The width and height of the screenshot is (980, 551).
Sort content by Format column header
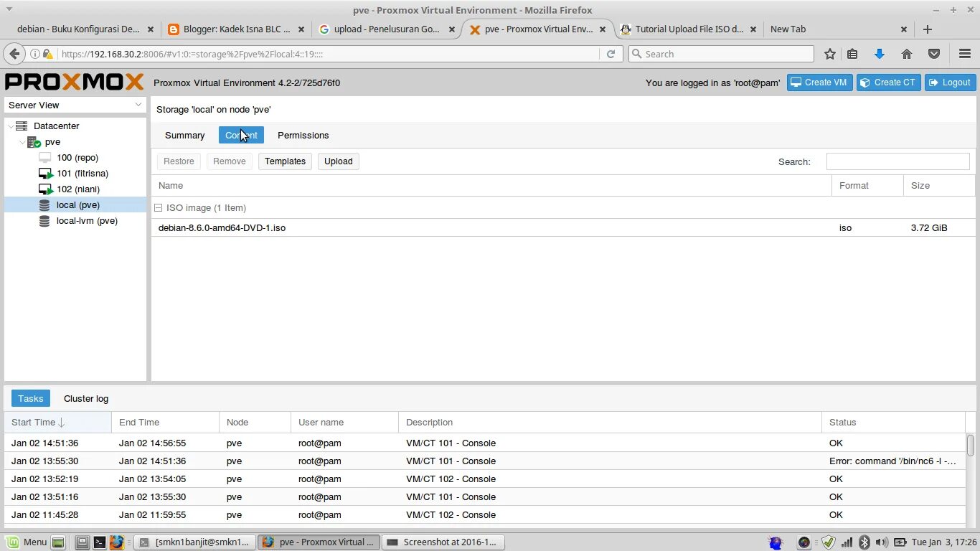point(867,186)
